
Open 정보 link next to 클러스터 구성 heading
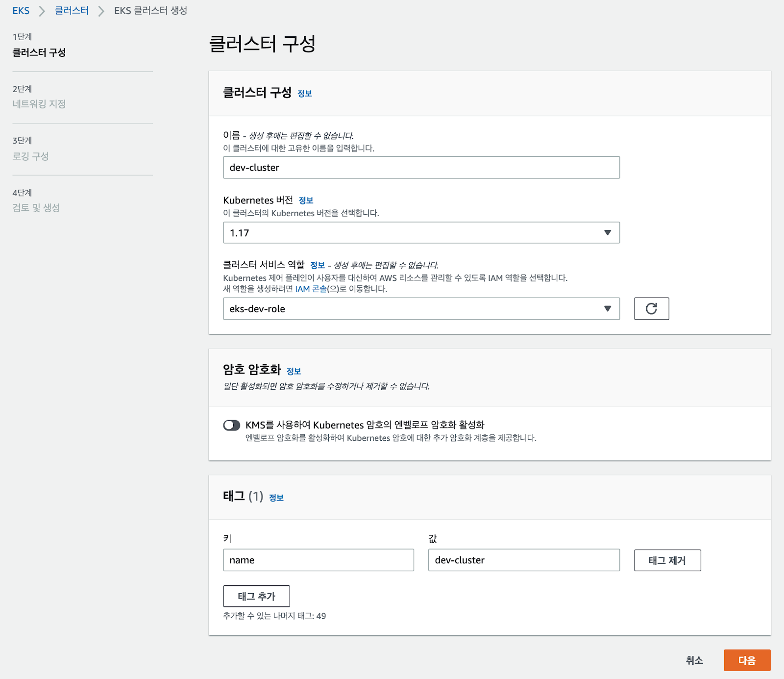[305, 93]
